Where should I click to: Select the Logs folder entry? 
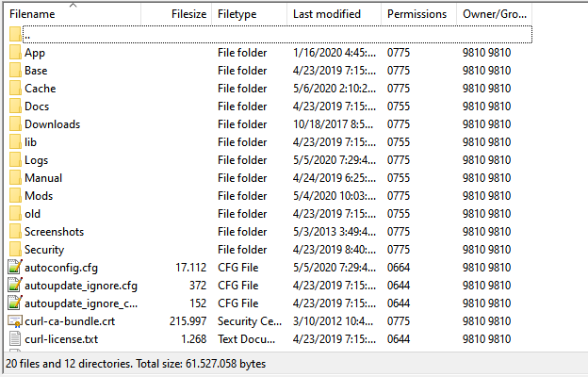tap(36, 160)
